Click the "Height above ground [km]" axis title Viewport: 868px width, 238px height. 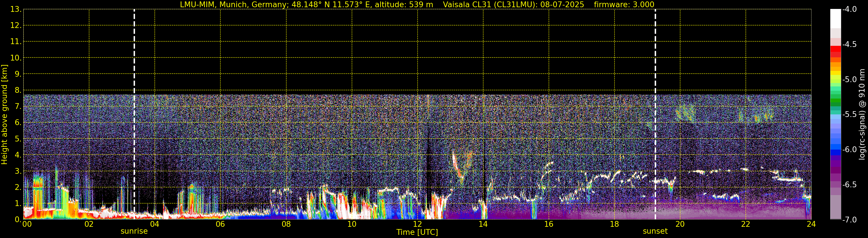[4, 115]
